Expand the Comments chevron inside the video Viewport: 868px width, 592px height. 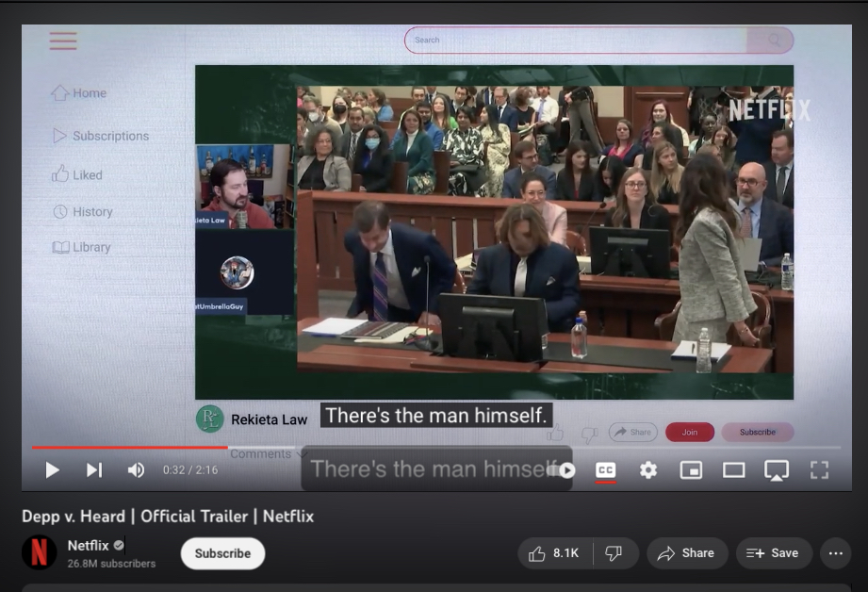coord(303,454)
